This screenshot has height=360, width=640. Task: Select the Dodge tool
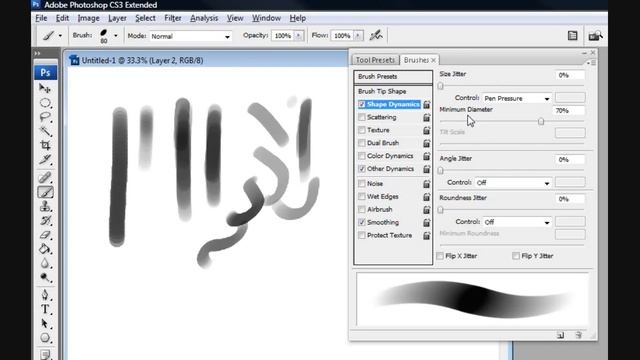point(45,278)
